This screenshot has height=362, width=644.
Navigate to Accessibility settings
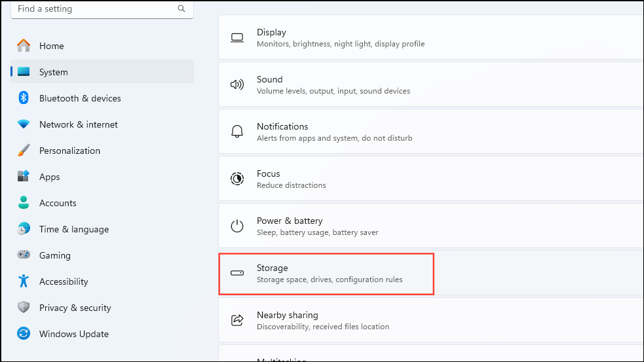click(x=63, y=281)
